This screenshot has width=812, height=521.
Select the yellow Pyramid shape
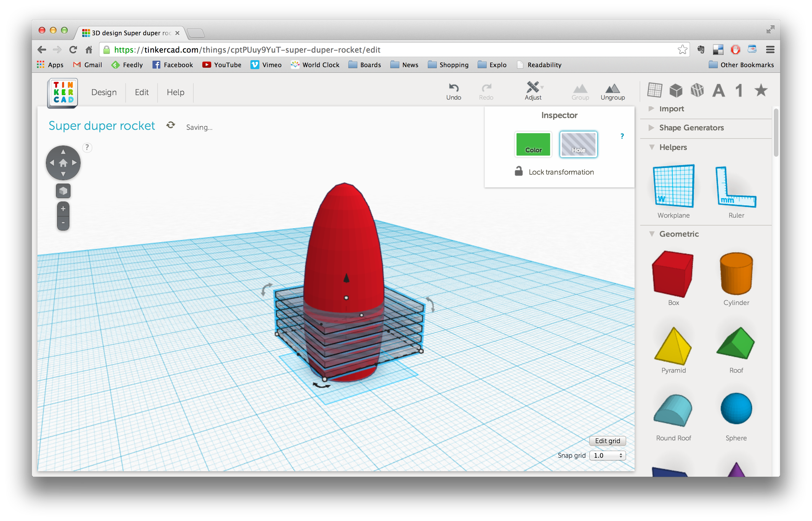[x=673, y=345]
